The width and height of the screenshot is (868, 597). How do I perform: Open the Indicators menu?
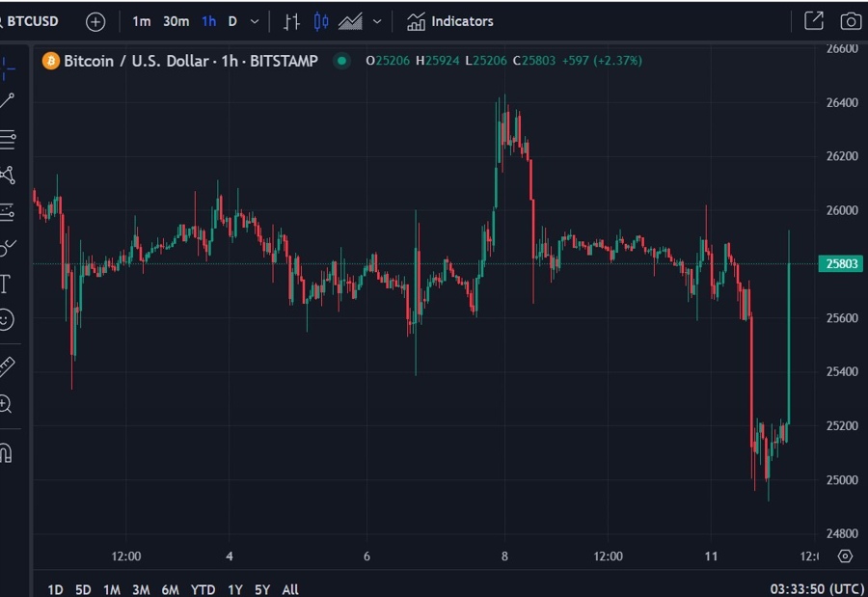(449, 21)
